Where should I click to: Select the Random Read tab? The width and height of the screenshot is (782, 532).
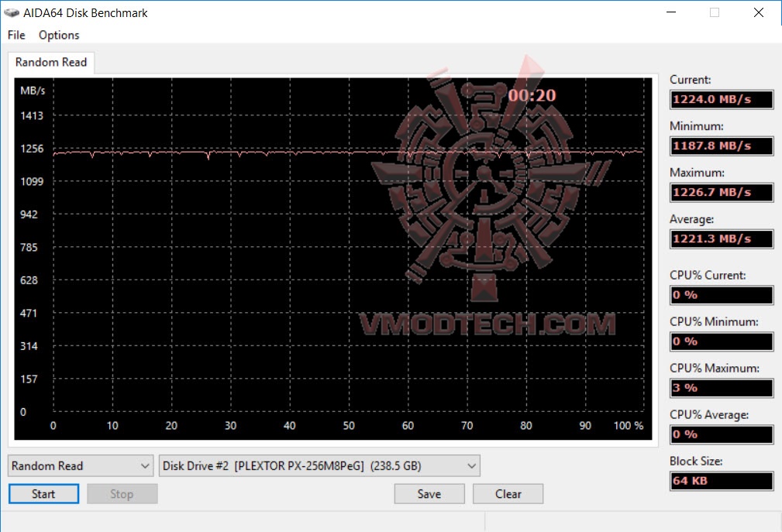click(x=51, y=62)
